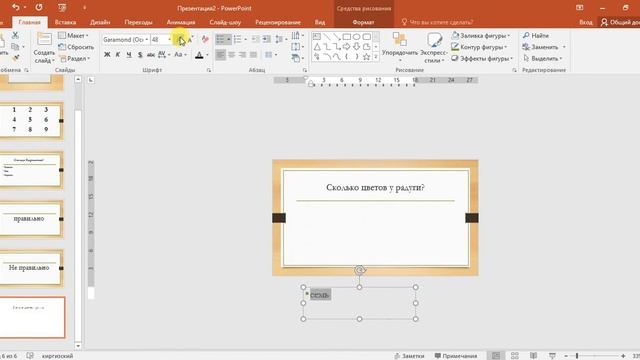Image resolution: width=640 pixels, height=360 pixels.
Task: Select the triangle shape in shapes gallery
Action: (x=317, y=47)
